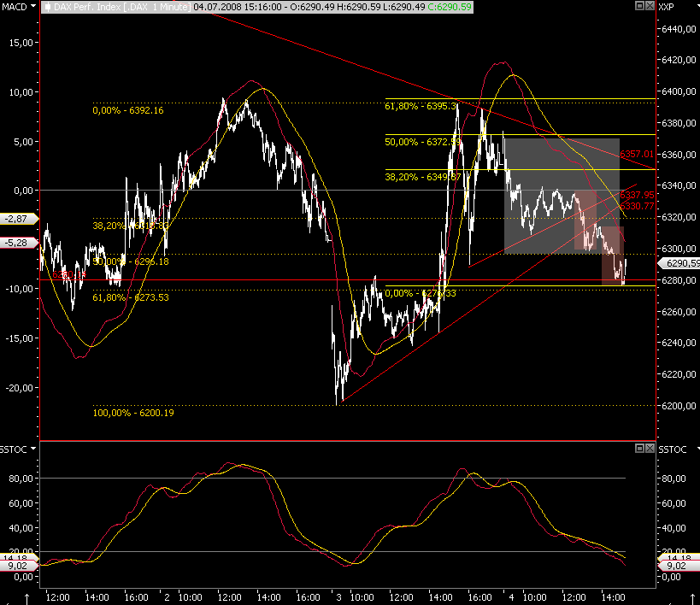This screenshot has height=605, width=700.
Task: Open the left SSTOC indicator dropdown arrow
Action: pos(33,449)
